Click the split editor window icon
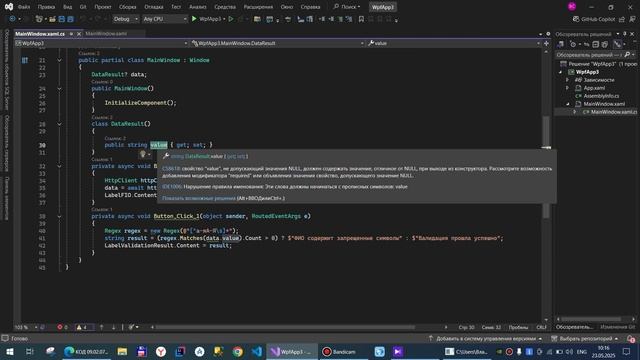Screen dimensions: 640x360 click(x=546, y=43)
